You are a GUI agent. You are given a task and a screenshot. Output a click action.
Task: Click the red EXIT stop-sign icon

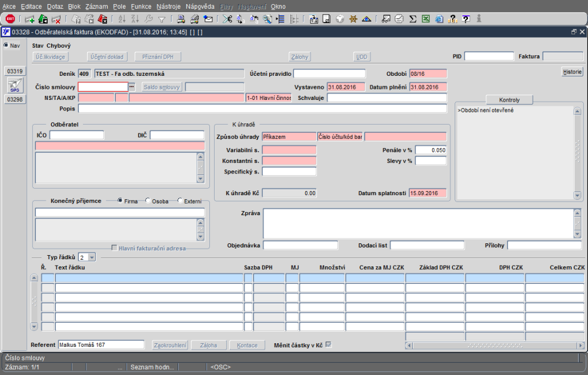pyautogui.click(x=10, y=19)
